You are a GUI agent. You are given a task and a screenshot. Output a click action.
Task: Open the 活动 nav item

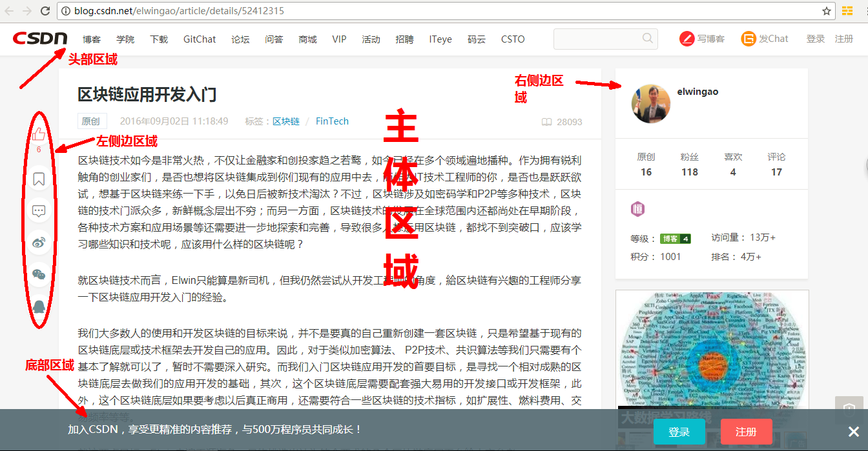click(371, 39)
